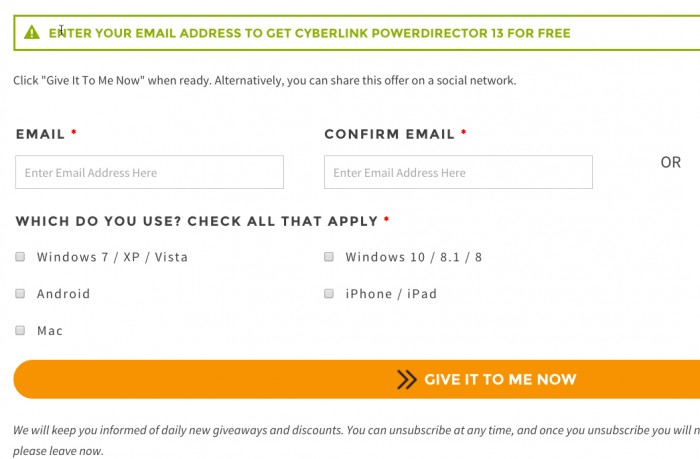
Task: Check the Windows 10 / 8.1 / 8 box
Action: point(328,257)
